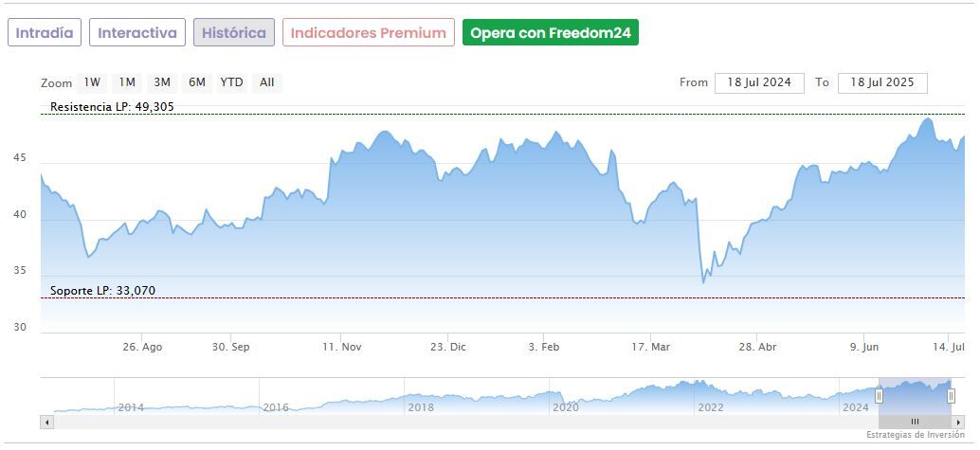
Task: Click Opera con Freedom24 button
Action: point(551,33)
